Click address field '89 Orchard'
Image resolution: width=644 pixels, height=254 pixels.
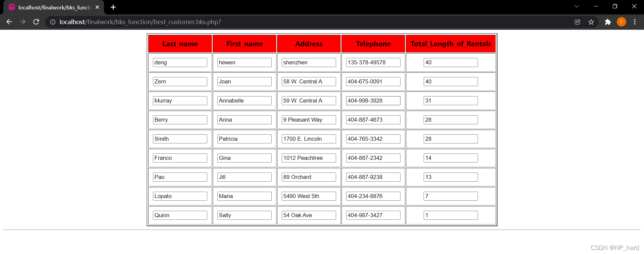pyautogui.click(x=309, y=177)
